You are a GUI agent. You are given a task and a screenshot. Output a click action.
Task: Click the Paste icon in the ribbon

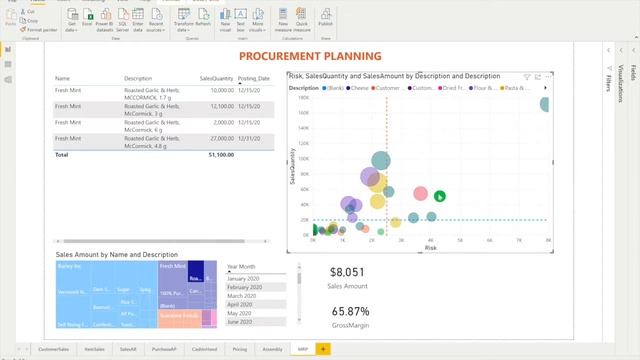coord(11,18)
